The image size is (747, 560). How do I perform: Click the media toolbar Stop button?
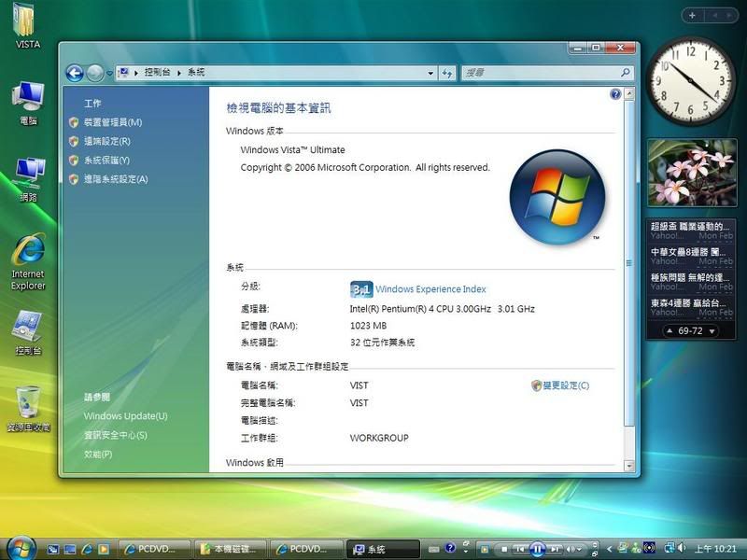click(x=504, y=549)
